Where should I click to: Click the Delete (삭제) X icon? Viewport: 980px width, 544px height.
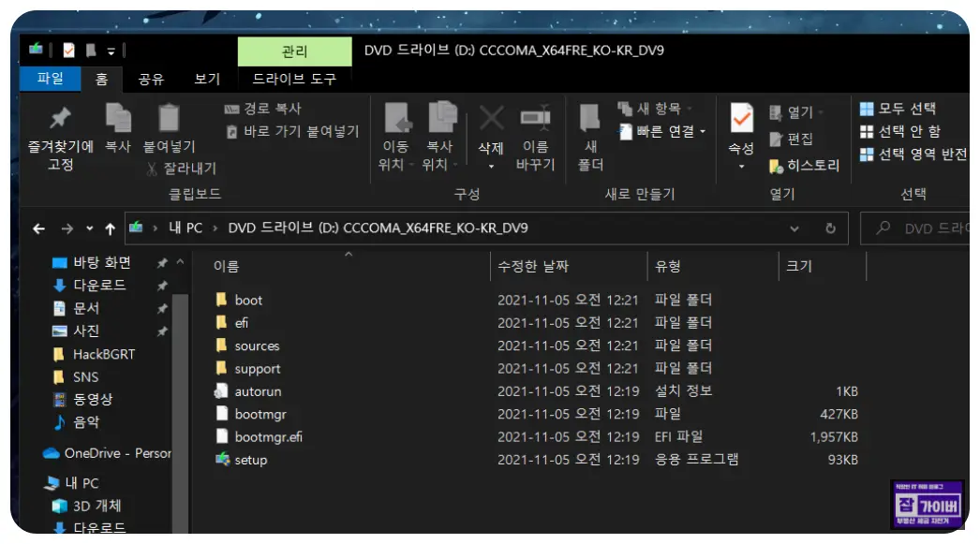point(491,117)
